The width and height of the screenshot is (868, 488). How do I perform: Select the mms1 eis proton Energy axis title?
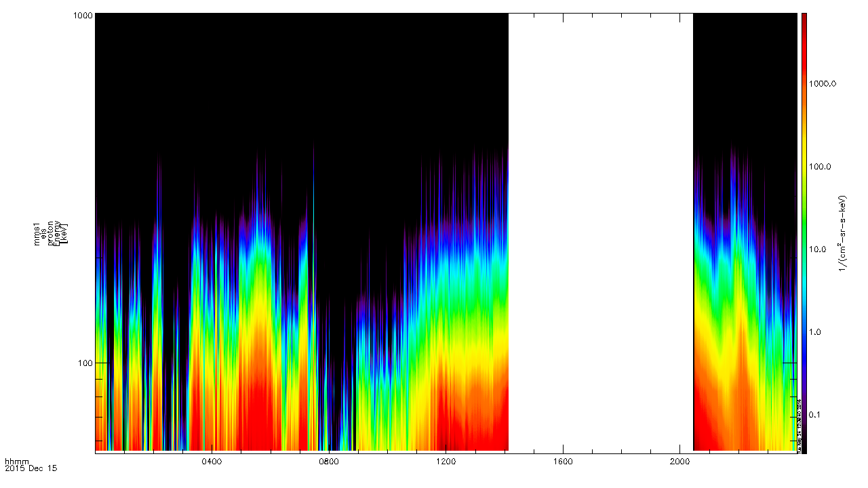coord(52,232)
